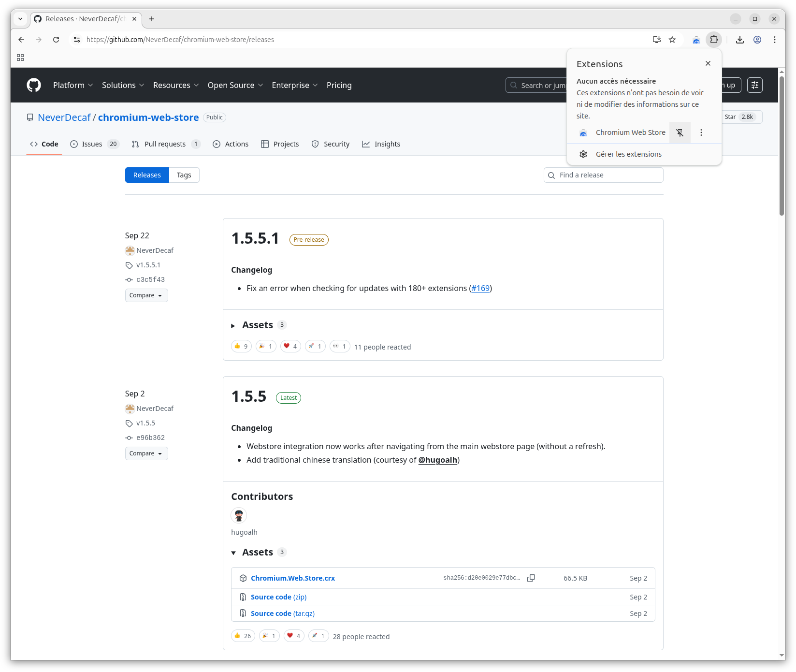Expand the Platform navigation menu

pos(72,85)
